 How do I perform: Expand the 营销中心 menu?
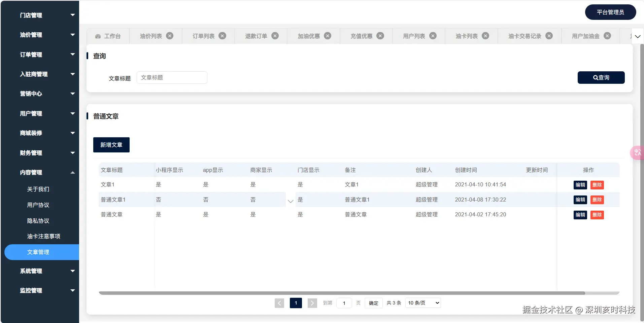point(40,94)
